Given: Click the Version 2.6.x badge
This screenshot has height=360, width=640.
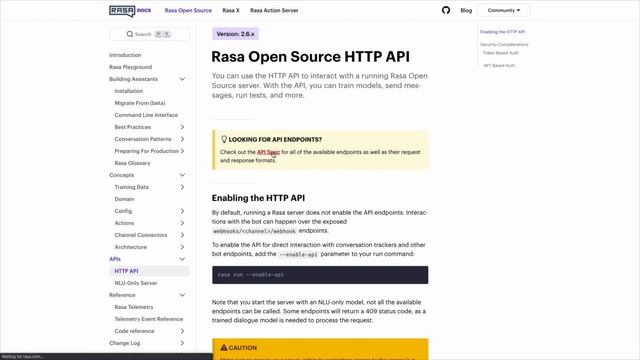Looking at the screenshot, I should coord(235,34).
